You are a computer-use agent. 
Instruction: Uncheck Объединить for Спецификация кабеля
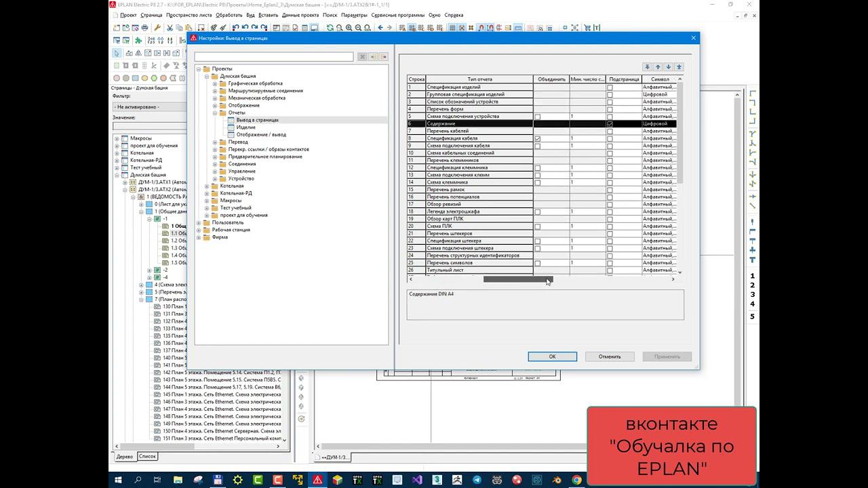click(538, 138)
